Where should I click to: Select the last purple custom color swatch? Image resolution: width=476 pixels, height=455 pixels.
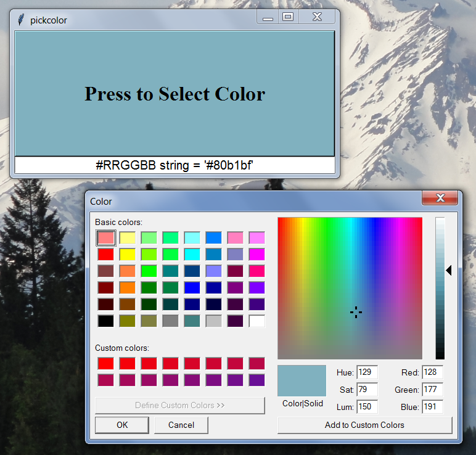256,380
